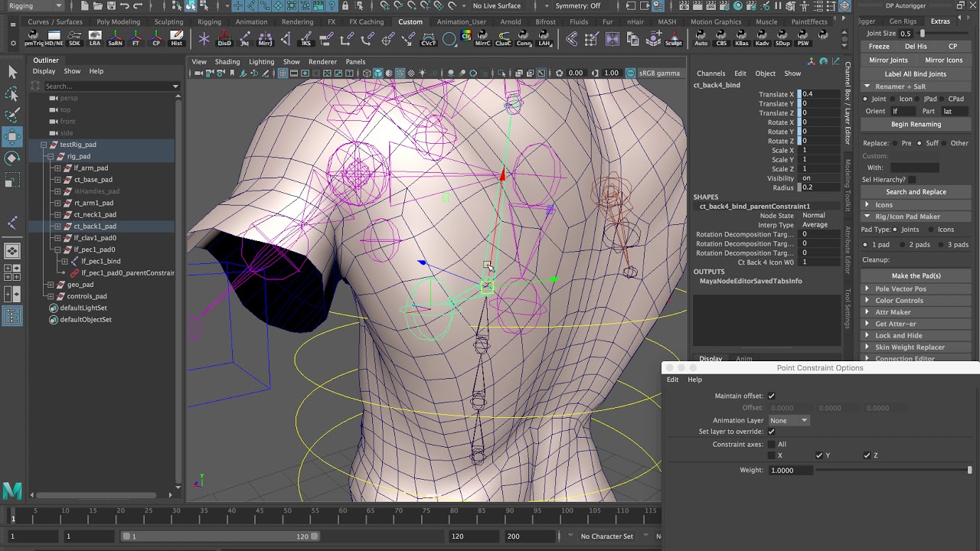Expand the Attr Maker section
This screenshot has width=980, height=551.
(x=867, y=312)
